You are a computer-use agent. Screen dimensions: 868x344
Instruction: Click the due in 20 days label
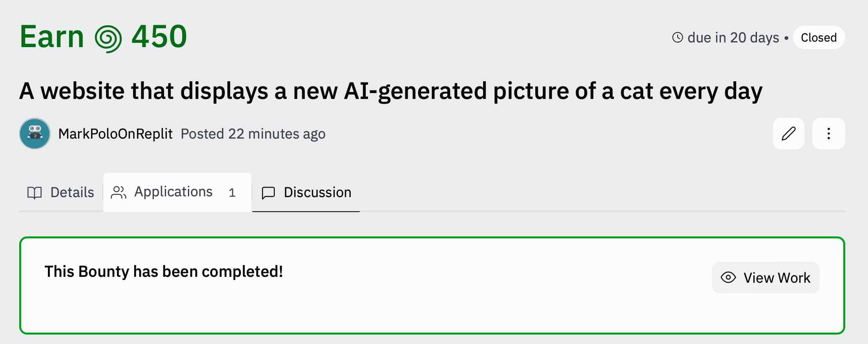pyautogui.click(x=733, y=37)
